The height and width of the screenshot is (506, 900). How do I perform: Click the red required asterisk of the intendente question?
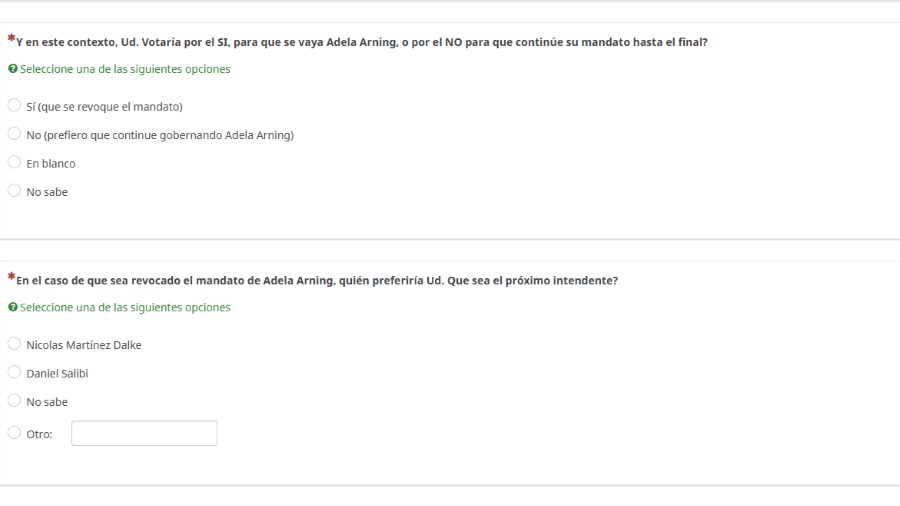11,277
